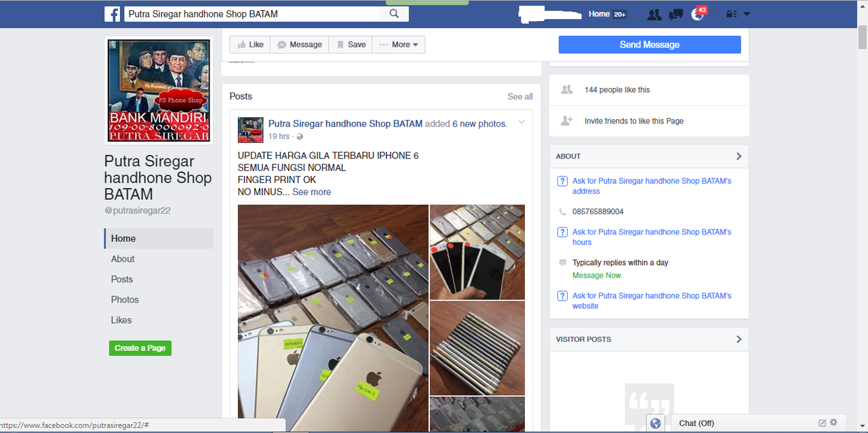
Task: Open Friend Requests icon in top bar
Action: 654,14
